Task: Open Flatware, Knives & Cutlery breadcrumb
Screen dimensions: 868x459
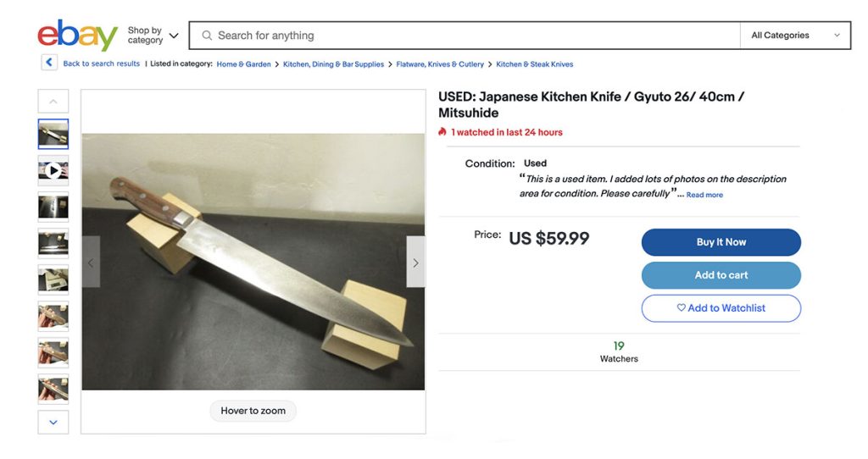Action: coord(440,64)
